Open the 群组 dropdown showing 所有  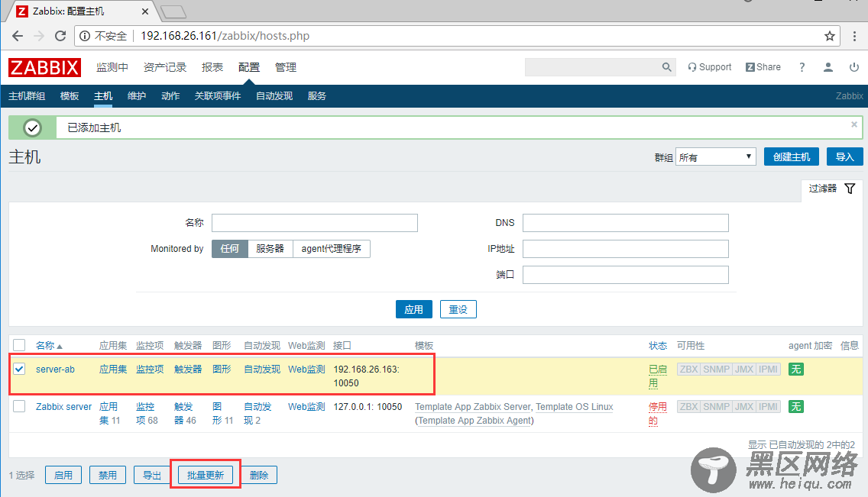point(716,157)
